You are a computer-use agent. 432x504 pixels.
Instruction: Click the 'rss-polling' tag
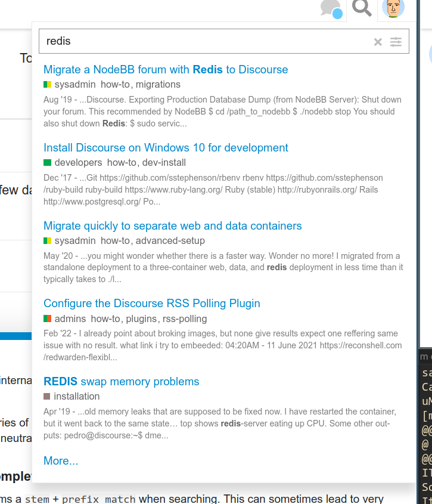pos(185,319)
